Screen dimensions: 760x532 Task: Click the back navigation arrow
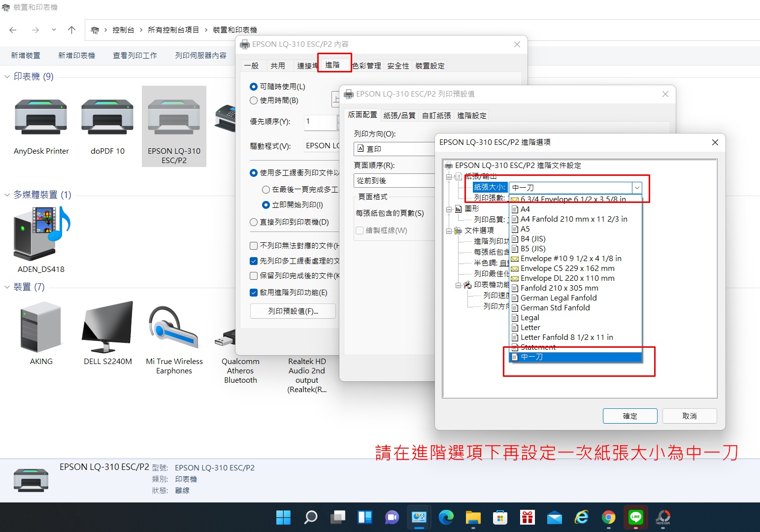coord(13,30)
